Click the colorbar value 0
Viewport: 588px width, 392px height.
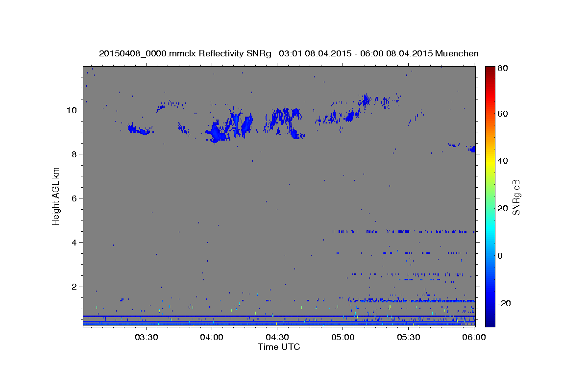tap(500, 256)
